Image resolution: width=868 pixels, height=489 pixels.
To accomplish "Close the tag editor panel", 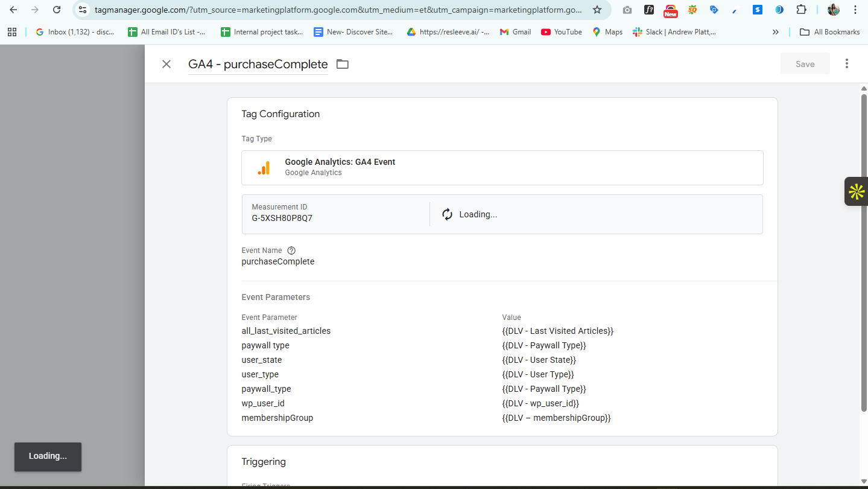I will (166, 64).
